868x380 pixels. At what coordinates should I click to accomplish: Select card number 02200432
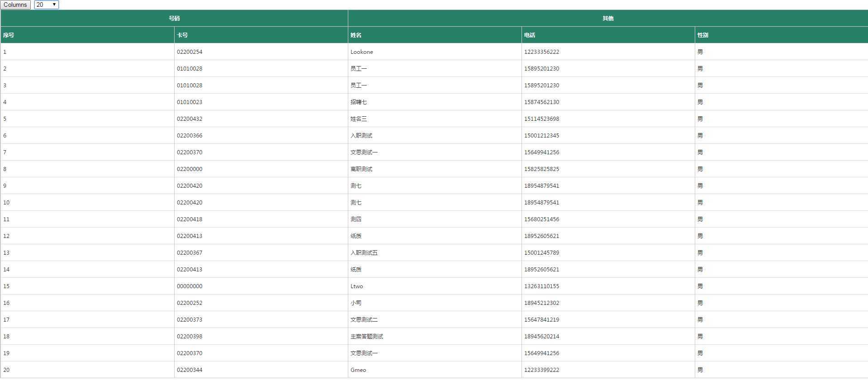[x=190, y=119]
